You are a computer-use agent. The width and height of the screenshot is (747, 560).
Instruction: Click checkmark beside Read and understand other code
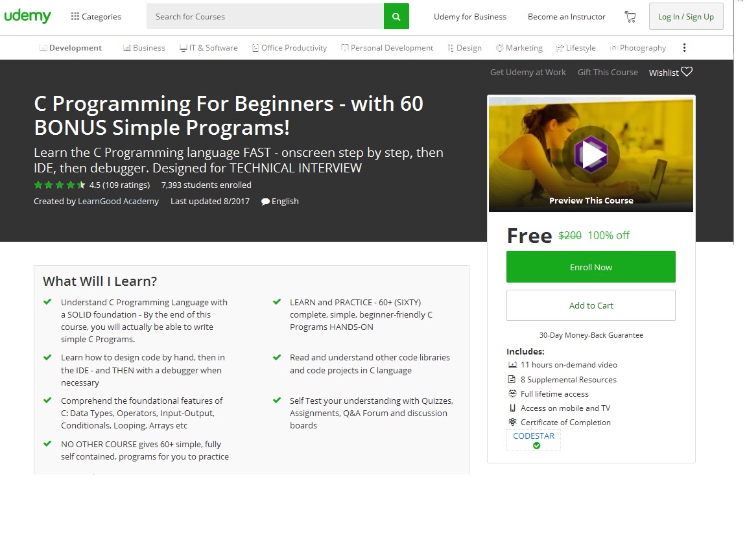(x=277, y=357)
